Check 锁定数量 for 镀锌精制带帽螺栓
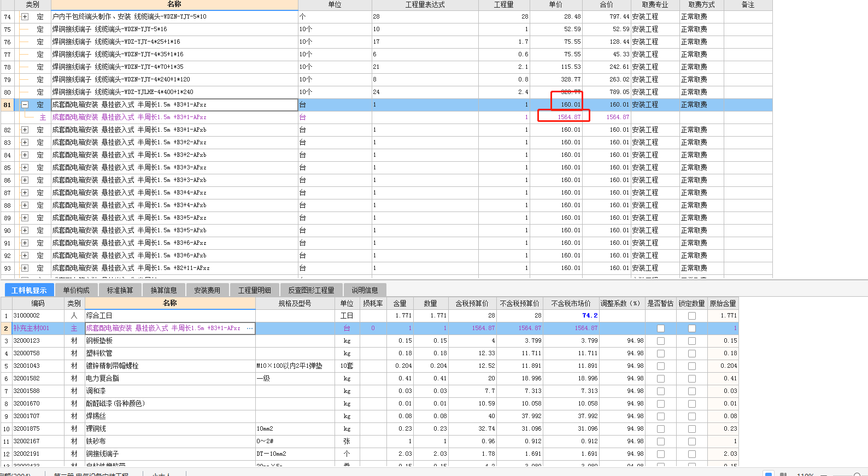 692,366
